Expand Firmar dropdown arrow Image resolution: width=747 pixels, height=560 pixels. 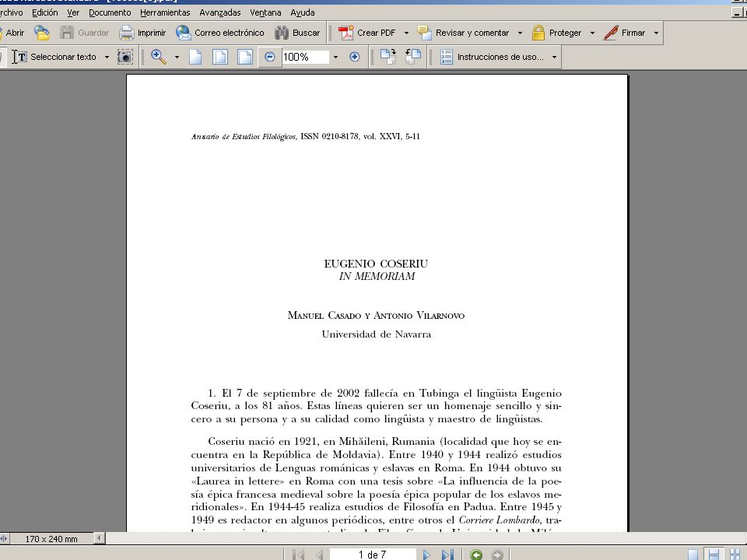(x=656, y=33)
